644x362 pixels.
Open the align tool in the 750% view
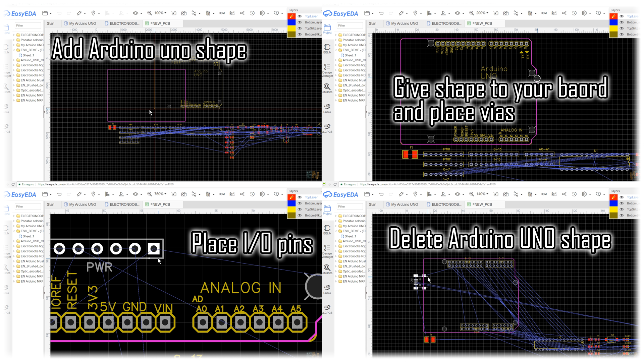click(107, 194)
